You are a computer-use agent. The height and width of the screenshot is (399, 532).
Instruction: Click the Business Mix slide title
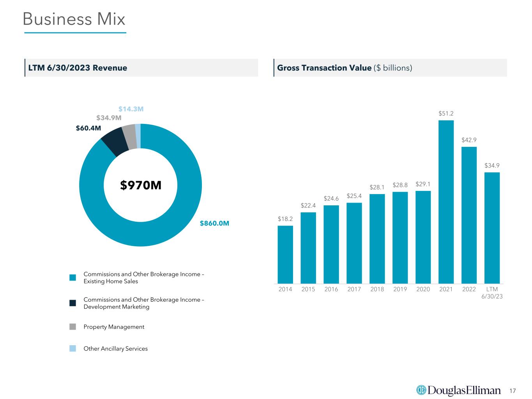tap(74, 19)
